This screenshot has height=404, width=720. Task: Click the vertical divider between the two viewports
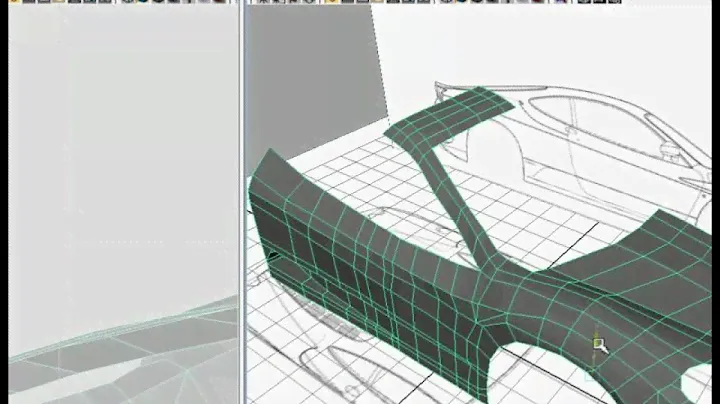click(x=242, y=200)
